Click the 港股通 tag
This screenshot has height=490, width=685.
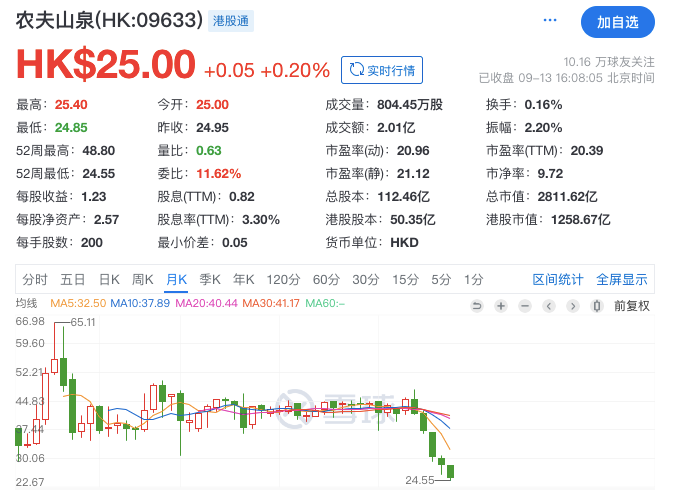pos(231,21)
